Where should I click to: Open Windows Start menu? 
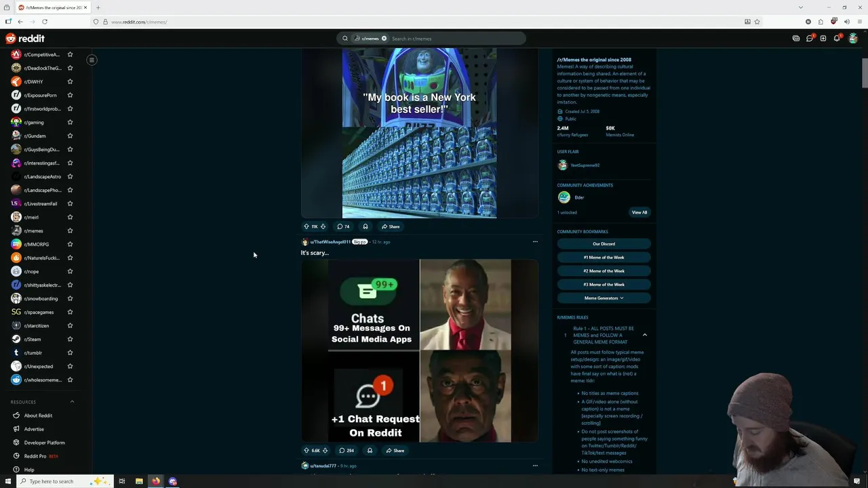click(x=8, y=481)
